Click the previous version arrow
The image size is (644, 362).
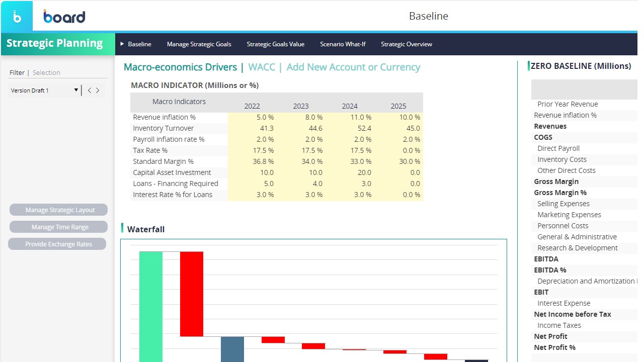[x=90, y=90]
